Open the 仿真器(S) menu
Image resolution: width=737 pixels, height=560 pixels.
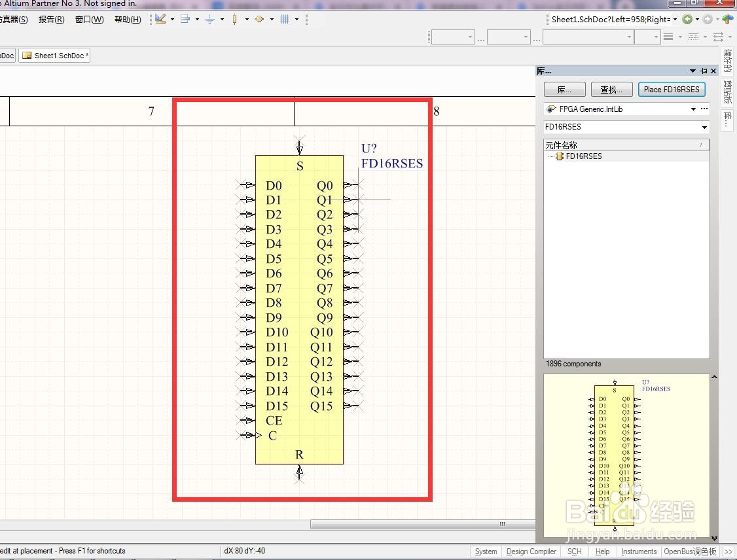pyautogui.click(x=14, y=19)
